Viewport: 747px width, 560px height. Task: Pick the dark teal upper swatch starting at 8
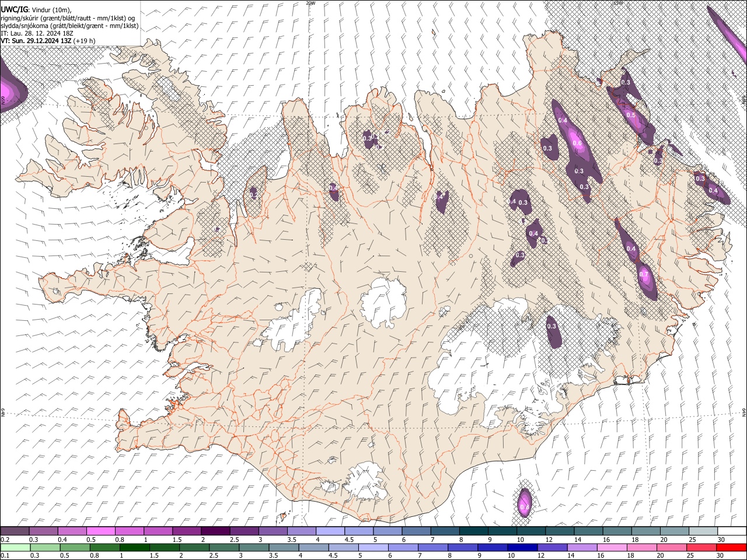[x=474, y=531]
